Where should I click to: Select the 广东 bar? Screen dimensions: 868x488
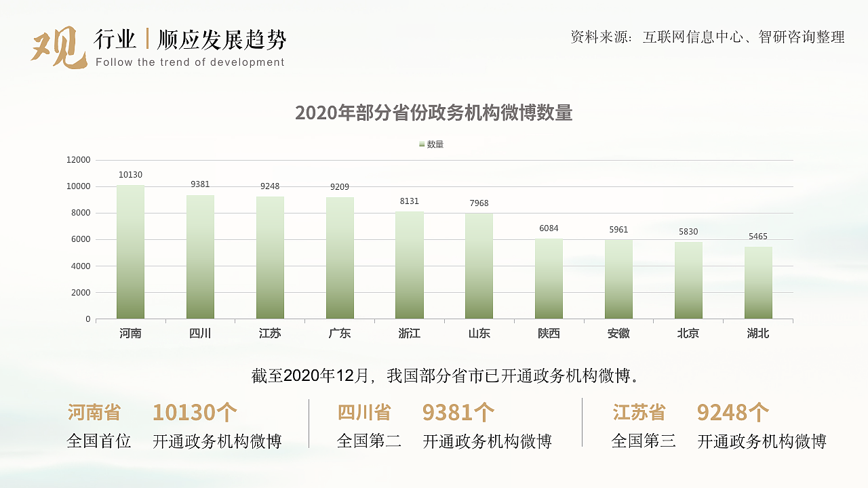pos(340,258)
